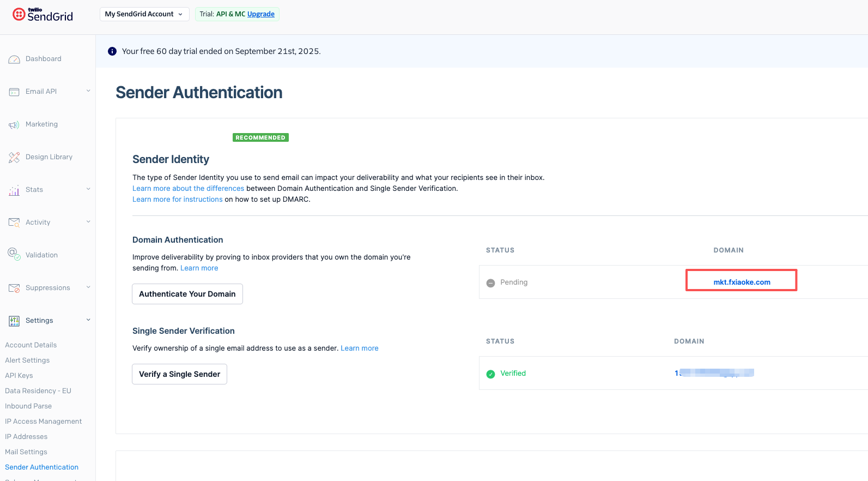Viewport: 868px width, 481px height.
Task: Open API Keys settings page
Action: pyautogui.click(x=19, y=376)
